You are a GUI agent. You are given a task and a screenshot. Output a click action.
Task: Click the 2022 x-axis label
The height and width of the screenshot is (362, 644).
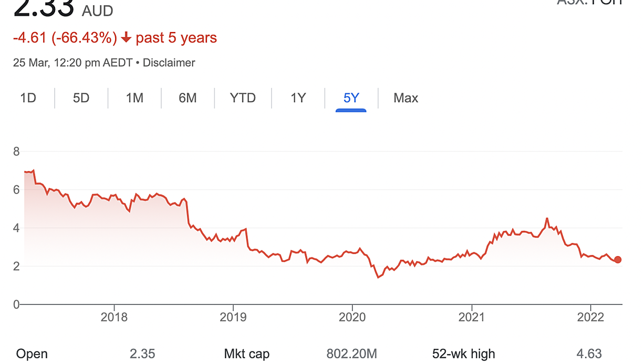click(x=590, y=317)
